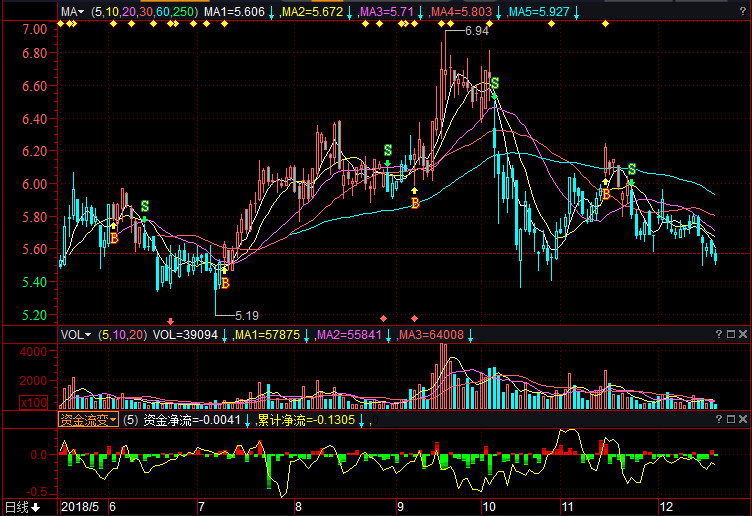Click the 6.94 high price label
Screen dimensions: 752x516
[x=477, y=31]
